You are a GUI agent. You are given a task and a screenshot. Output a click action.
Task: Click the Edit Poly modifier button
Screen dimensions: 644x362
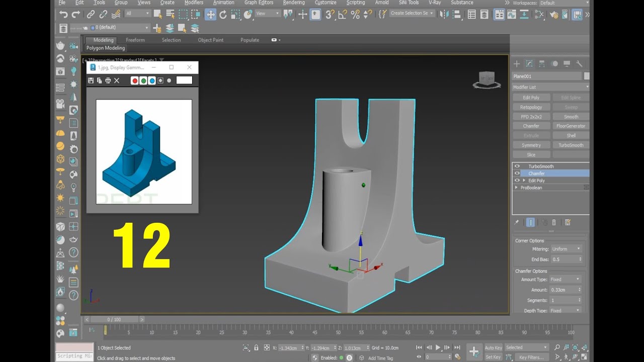coord(531,98)
